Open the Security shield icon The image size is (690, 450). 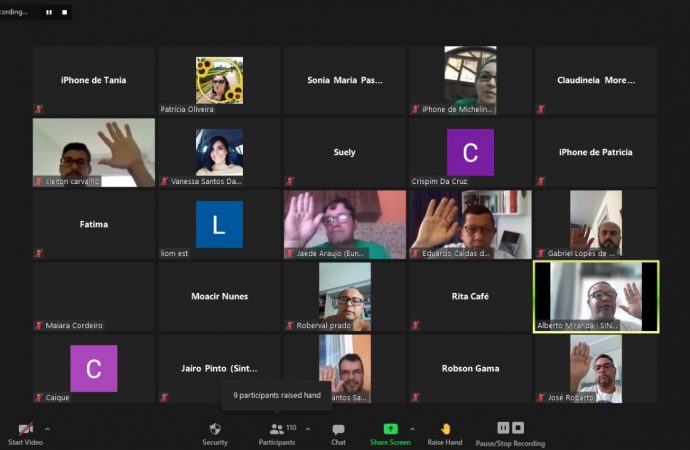pyautogui.click(x=215, y=428)
